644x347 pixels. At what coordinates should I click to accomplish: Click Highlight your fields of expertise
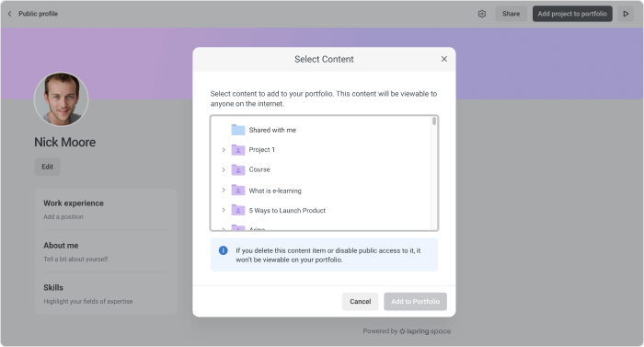[88, 301]
